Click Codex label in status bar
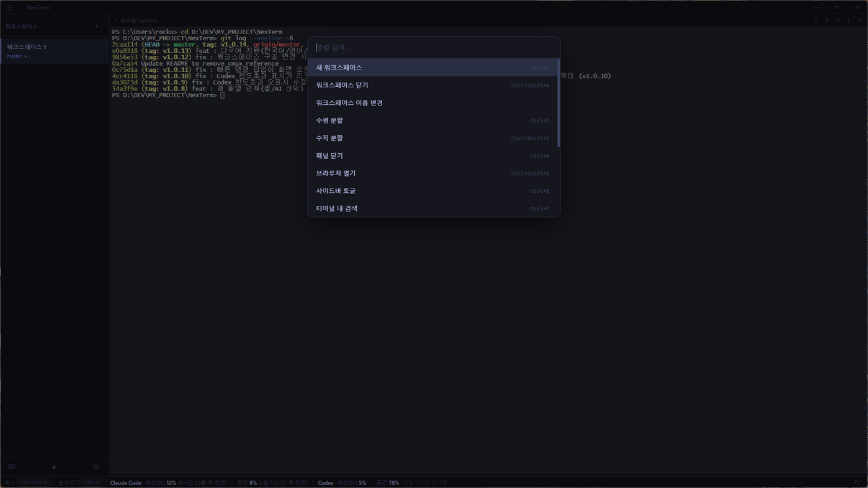Screen dimensions: 868x488 pos(325,483)
